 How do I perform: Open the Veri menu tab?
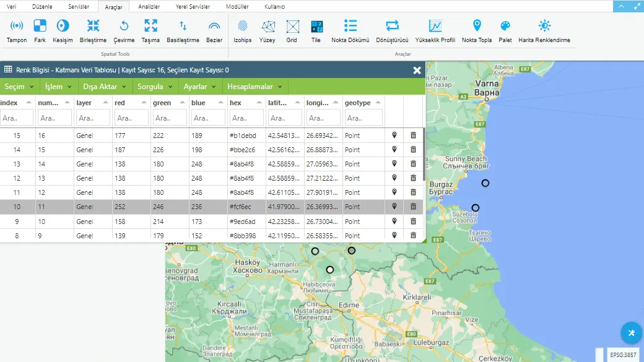click(12, 7)
